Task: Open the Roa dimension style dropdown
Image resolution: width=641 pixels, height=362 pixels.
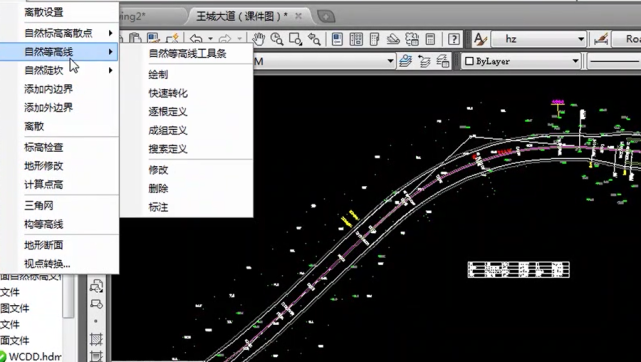Action: pos(627,39)
